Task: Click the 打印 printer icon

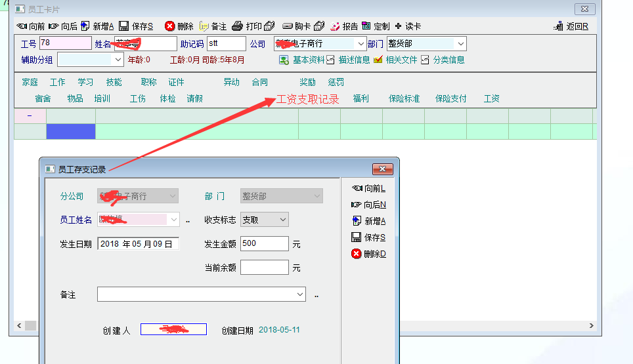Action: pos(238,26)
